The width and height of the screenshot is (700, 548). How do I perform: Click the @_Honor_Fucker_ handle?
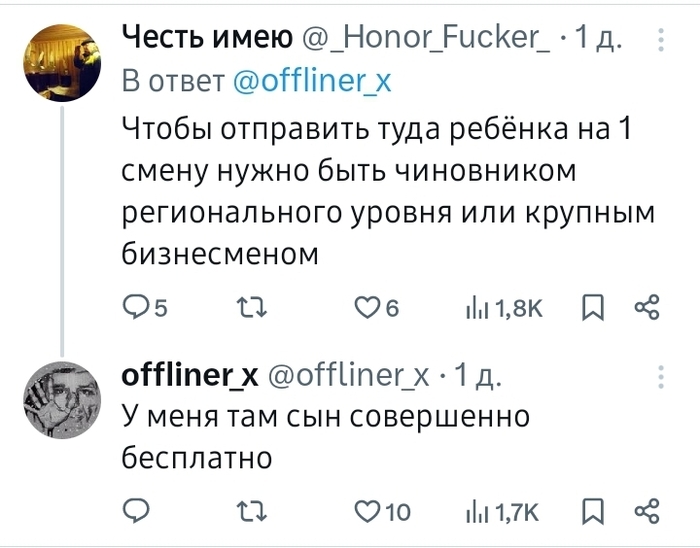(x=425, y=40)
